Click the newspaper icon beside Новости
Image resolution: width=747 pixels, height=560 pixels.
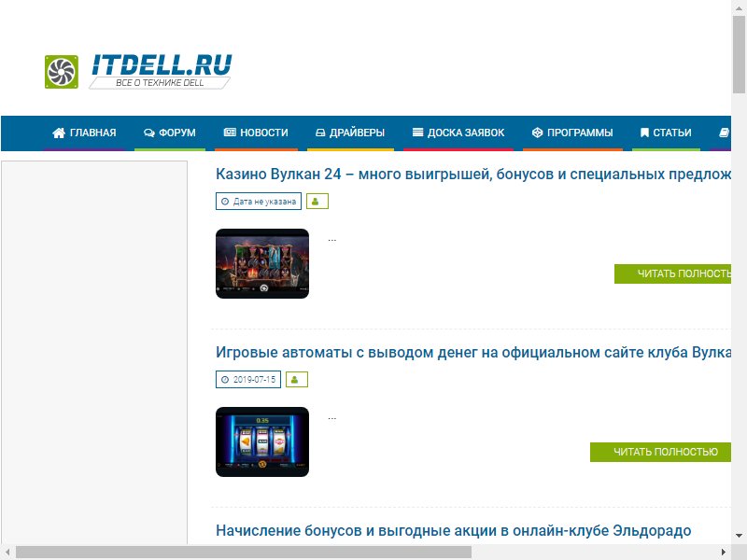(x=230, y=133)
